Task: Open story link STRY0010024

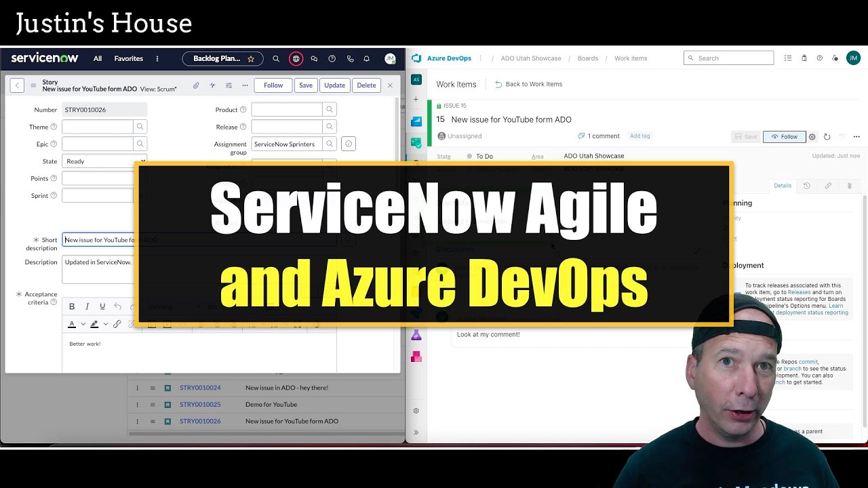Action: pyautogui.click(x=200, y=388)
